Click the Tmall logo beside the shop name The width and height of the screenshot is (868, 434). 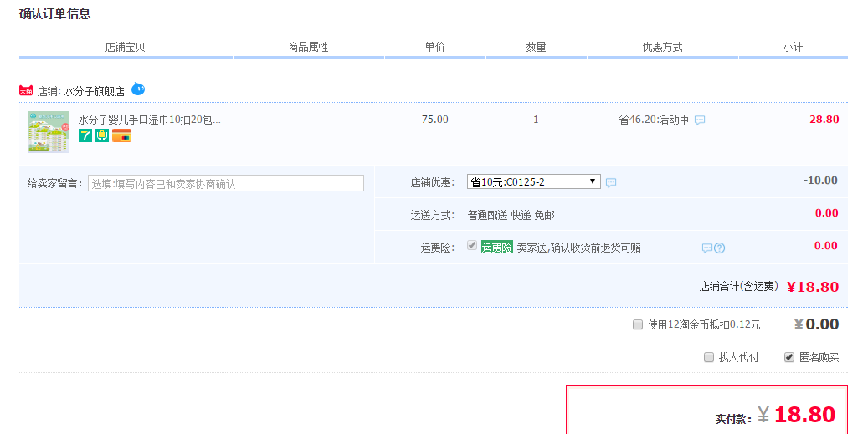26,90
